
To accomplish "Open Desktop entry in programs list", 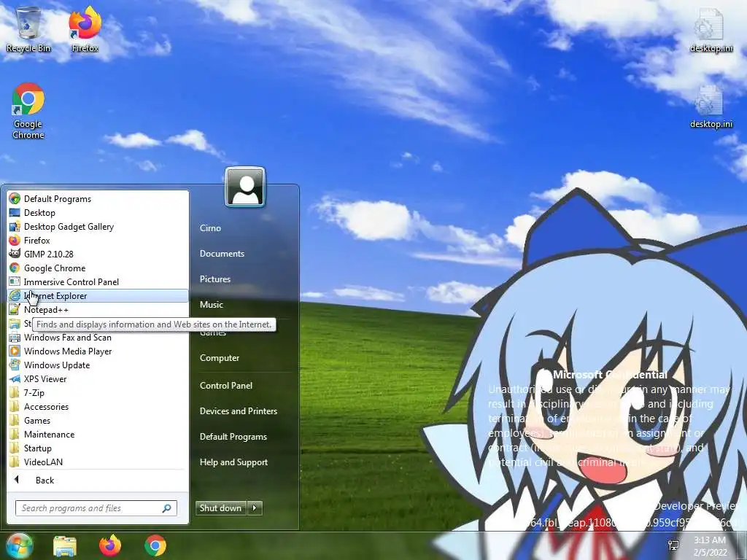I will click(x=98, y=212).
